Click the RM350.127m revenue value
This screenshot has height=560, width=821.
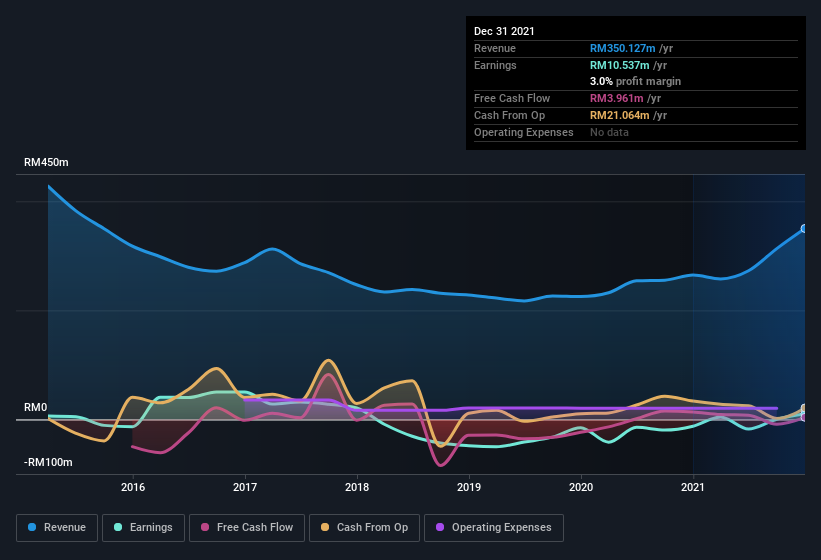click(623, 48)
